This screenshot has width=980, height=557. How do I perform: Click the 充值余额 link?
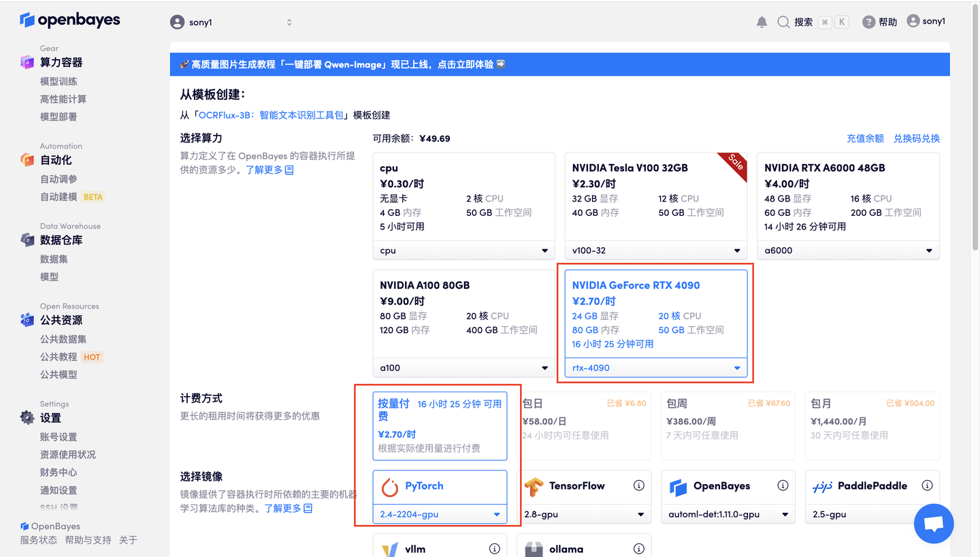coord(865,138)
